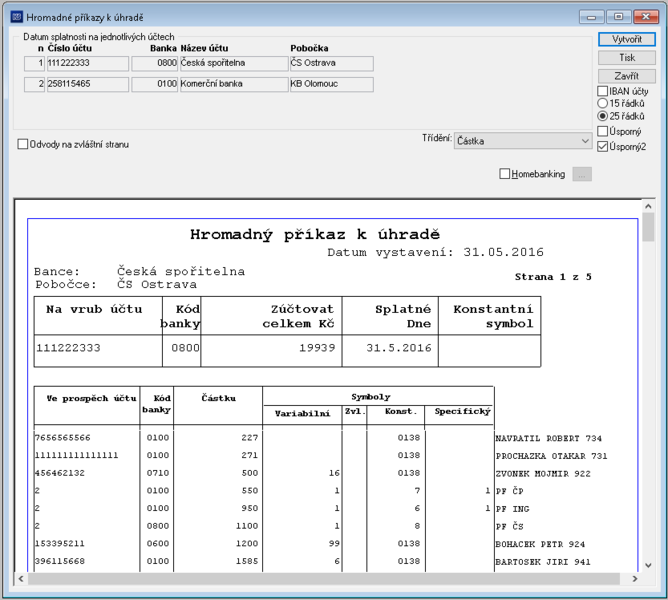Click the amount 1585 cell

pyautogui.click(x=247, y=561)
